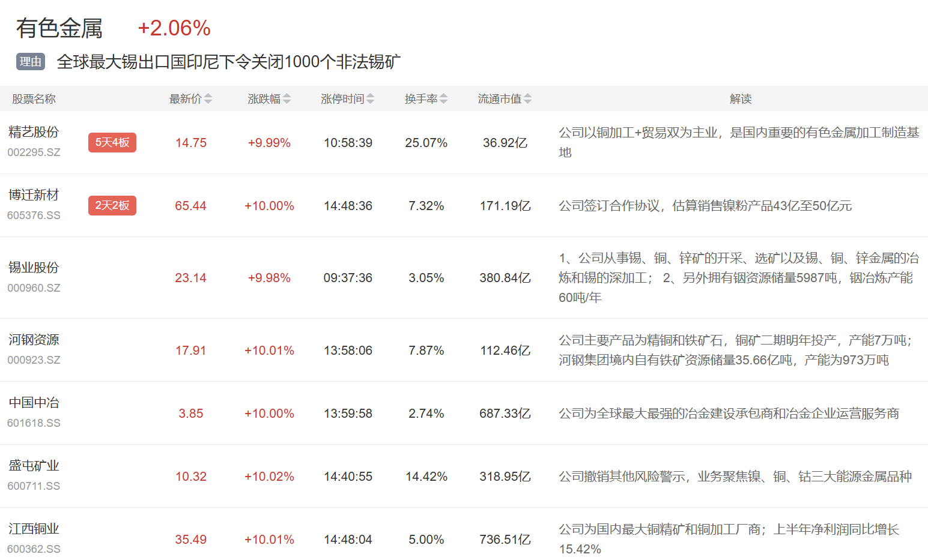The image size is (928, 560).
Task: Open 河钢资源 stock link
Action: 34,340
